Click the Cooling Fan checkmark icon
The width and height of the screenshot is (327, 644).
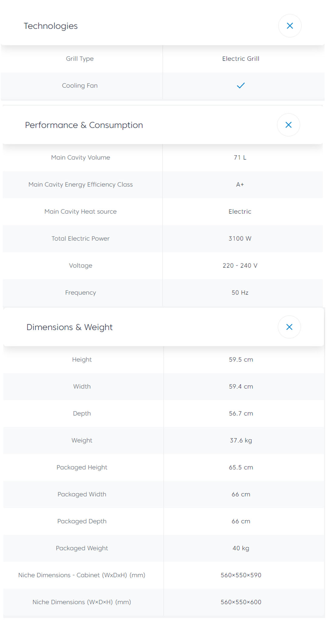point(241,86)
